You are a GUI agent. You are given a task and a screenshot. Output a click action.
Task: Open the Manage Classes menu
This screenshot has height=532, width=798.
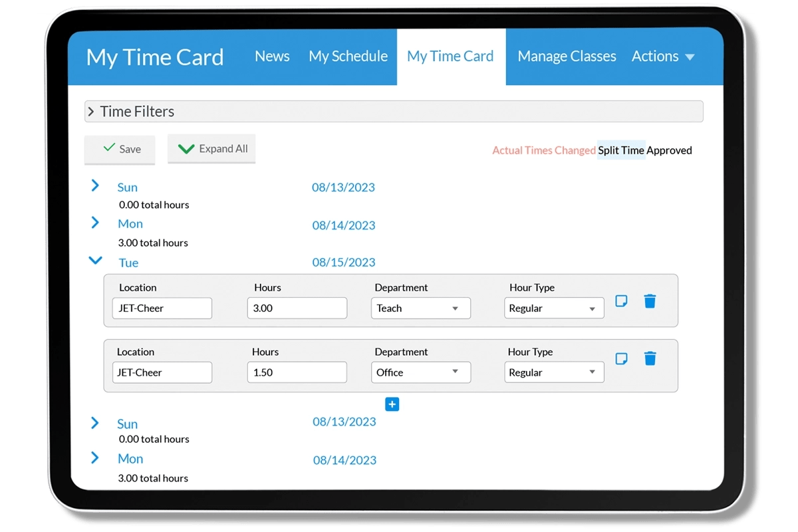(x=567, y=56)
